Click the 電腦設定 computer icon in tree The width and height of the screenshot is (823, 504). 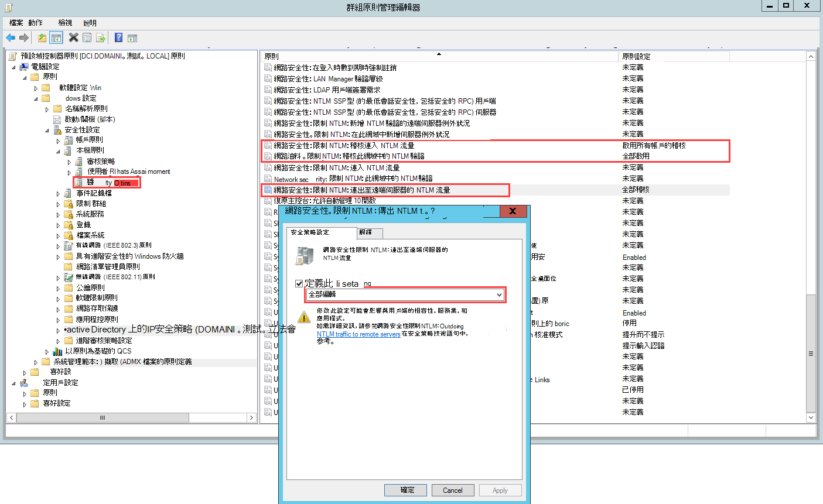point(24,67)
